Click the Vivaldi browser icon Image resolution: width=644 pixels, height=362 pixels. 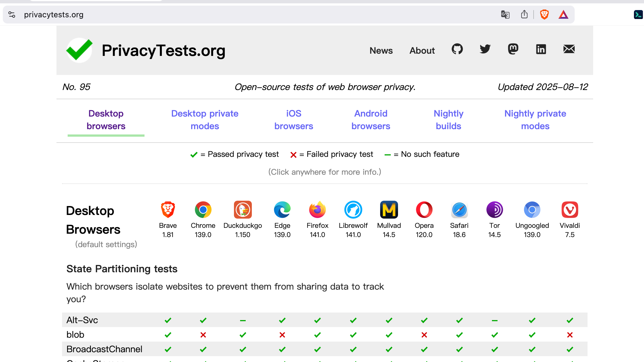pyautogui.click(x=570, y=210)
